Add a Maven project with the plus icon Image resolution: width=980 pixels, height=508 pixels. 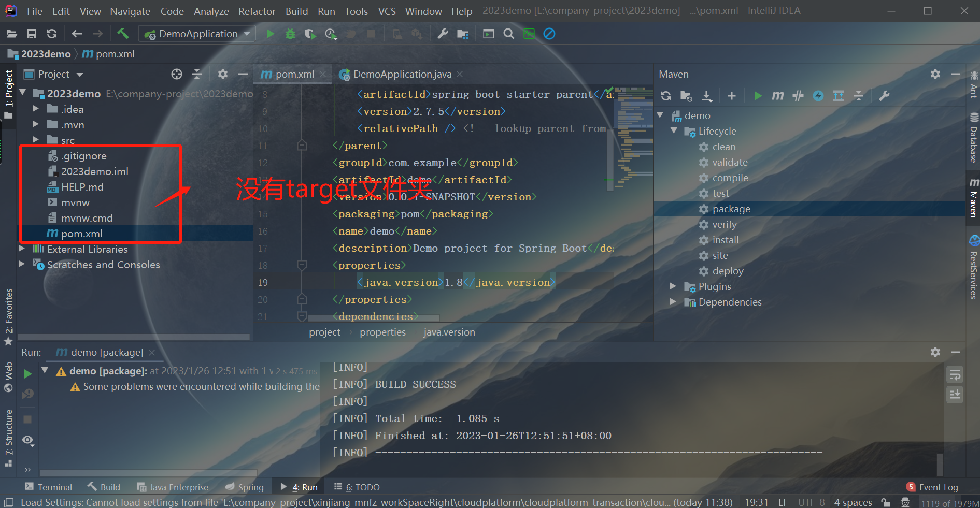point(732,96)
